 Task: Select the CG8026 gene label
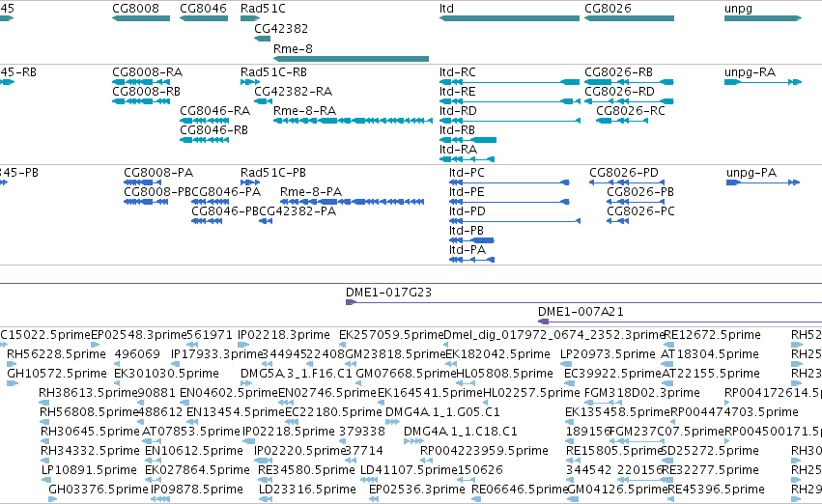[609, 9]
